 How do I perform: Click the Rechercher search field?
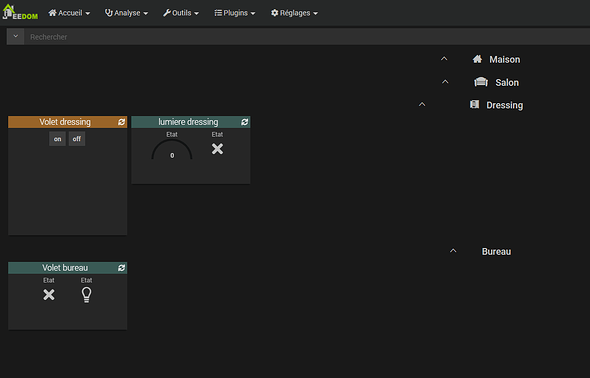click(307, 37)
